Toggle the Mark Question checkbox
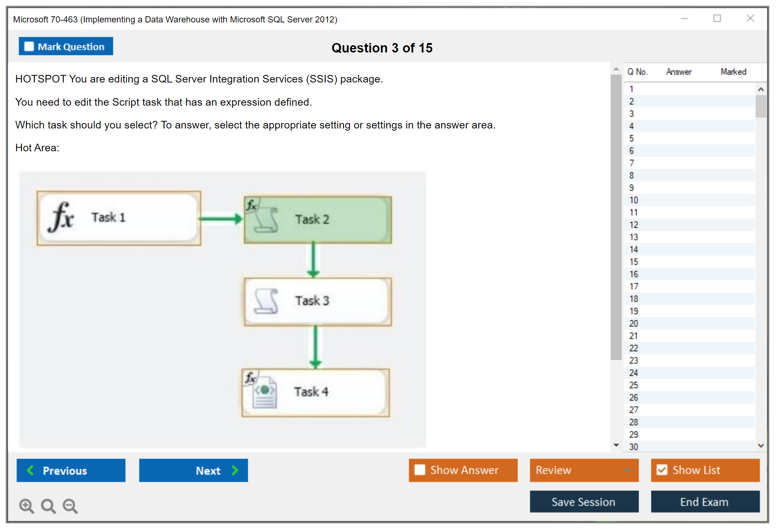 (x=29, y=47)
